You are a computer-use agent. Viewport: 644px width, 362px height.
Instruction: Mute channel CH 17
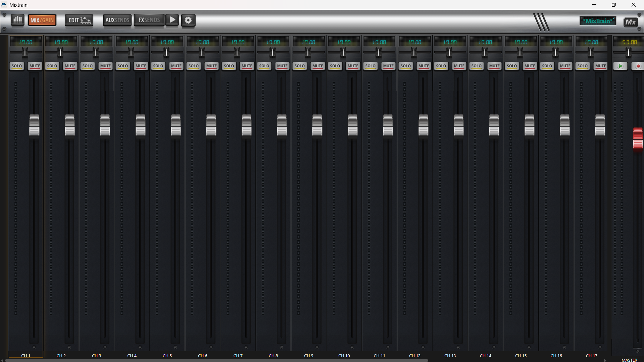600,66
